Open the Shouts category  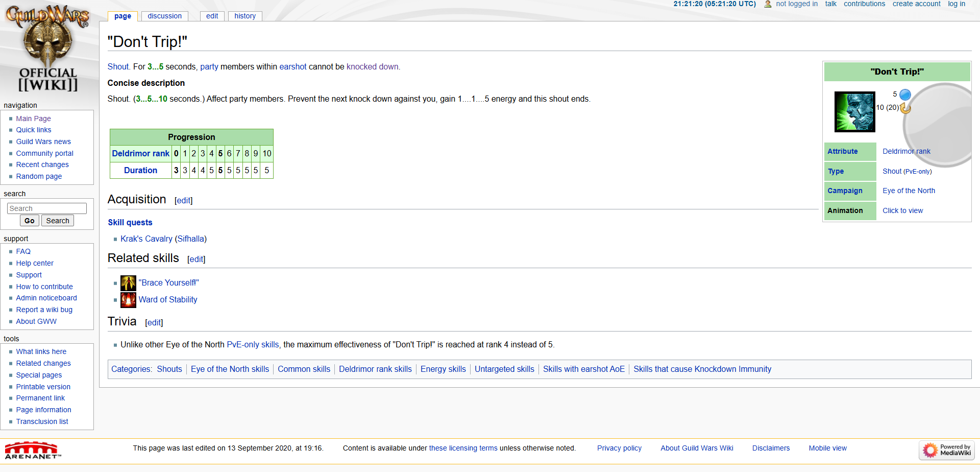[x=169, y=369]
